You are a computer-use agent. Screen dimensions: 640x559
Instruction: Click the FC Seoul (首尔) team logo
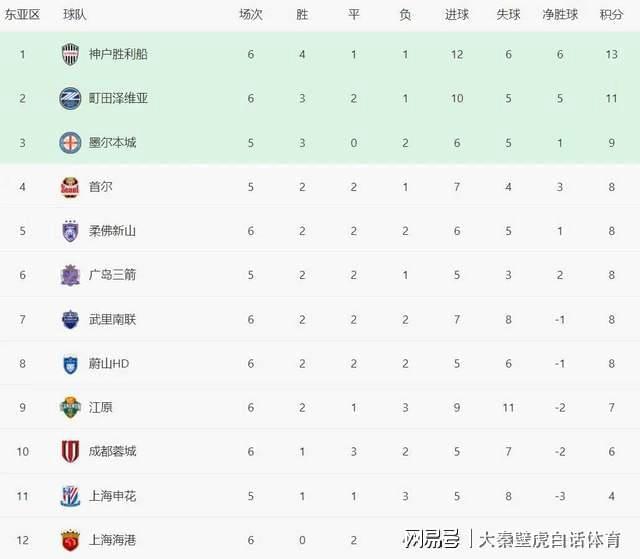pos(70,186)
